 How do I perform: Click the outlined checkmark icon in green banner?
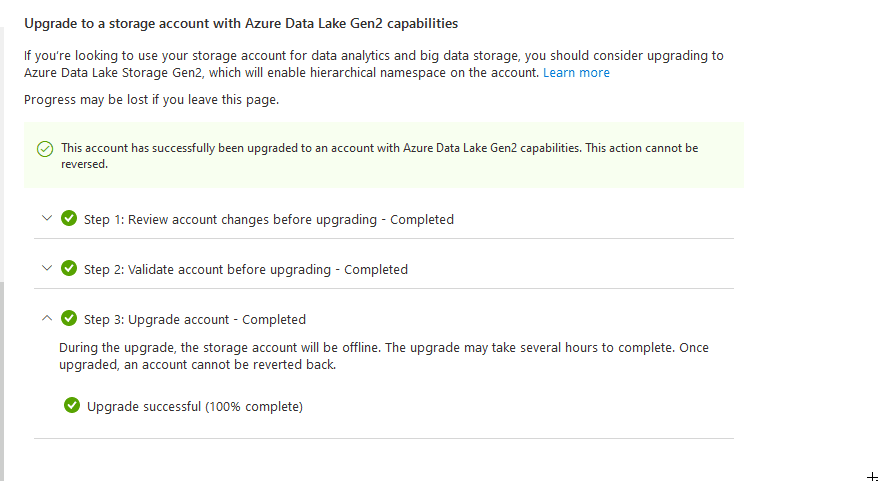click(x=44, y=149)
